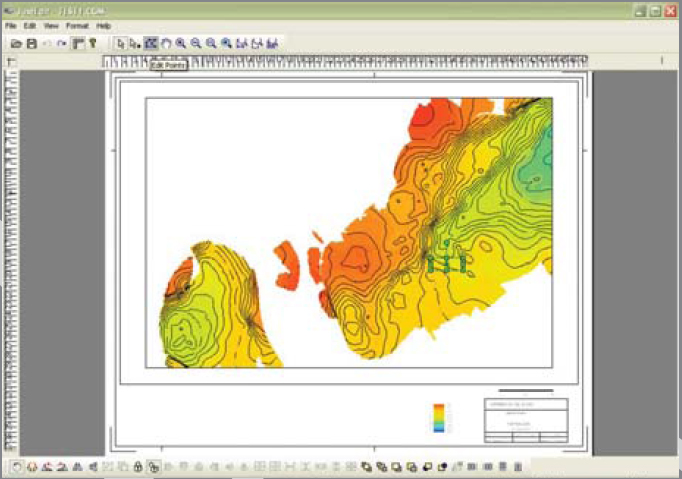682x479 pixels.
Task: Click the redo arrow in the top toolbar
Action: pyautogui.click(x=62, y=44)
